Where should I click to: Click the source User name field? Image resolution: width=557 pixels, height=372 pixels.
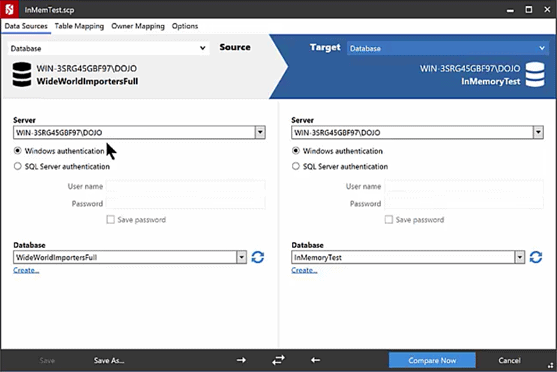point(186,186)
